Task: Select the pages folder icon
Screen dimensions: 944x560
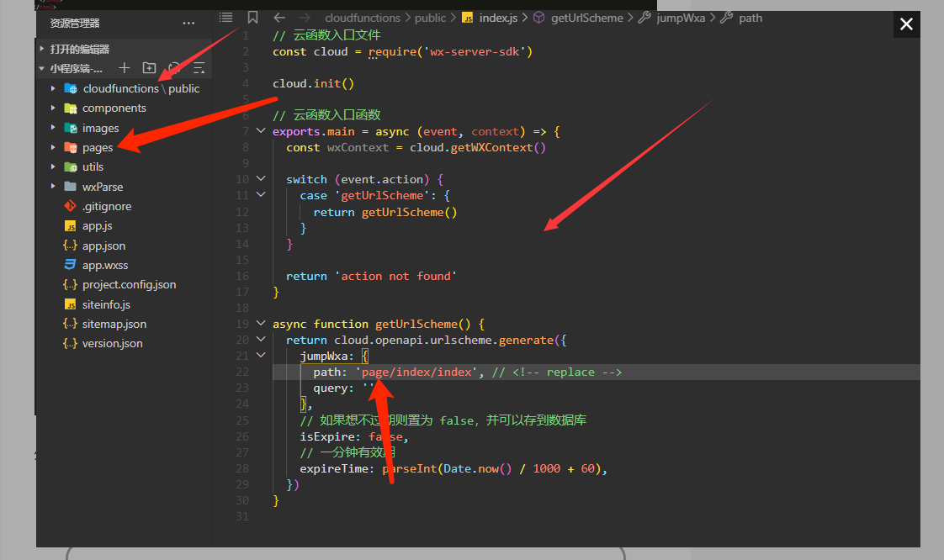Action: point(71,147)
